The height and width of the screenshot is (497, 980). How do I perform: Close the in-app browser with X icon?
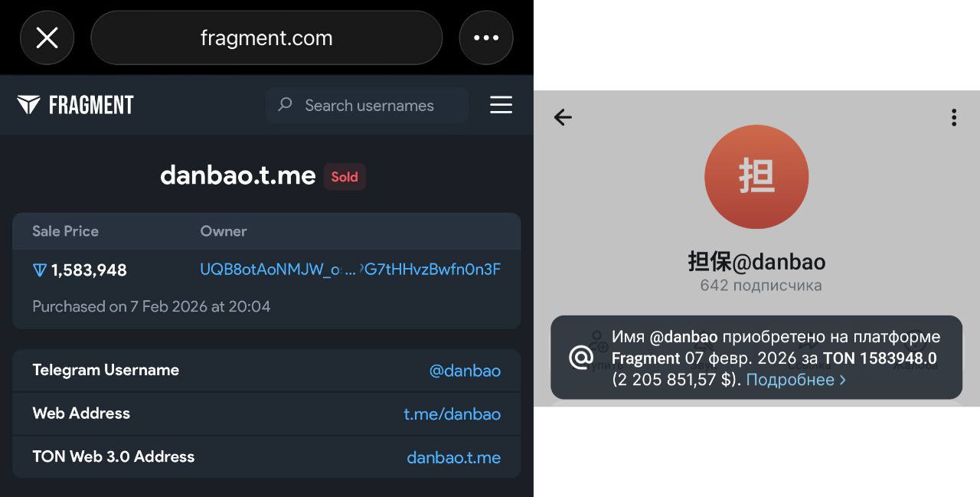[x=47, y=38]
